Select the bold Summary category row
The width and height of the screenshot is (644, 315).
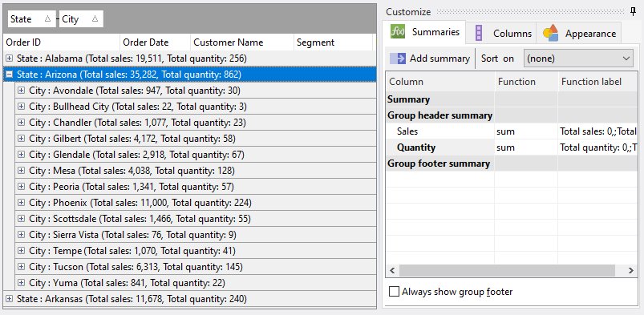(x=512, y=99)
